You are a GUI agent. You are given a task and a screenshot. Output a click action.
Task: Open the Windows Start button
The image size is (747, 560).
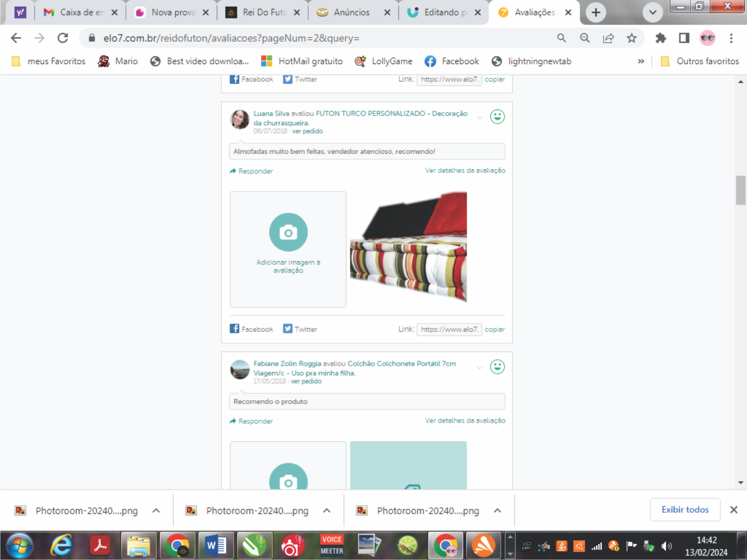(x=20, y=546)
